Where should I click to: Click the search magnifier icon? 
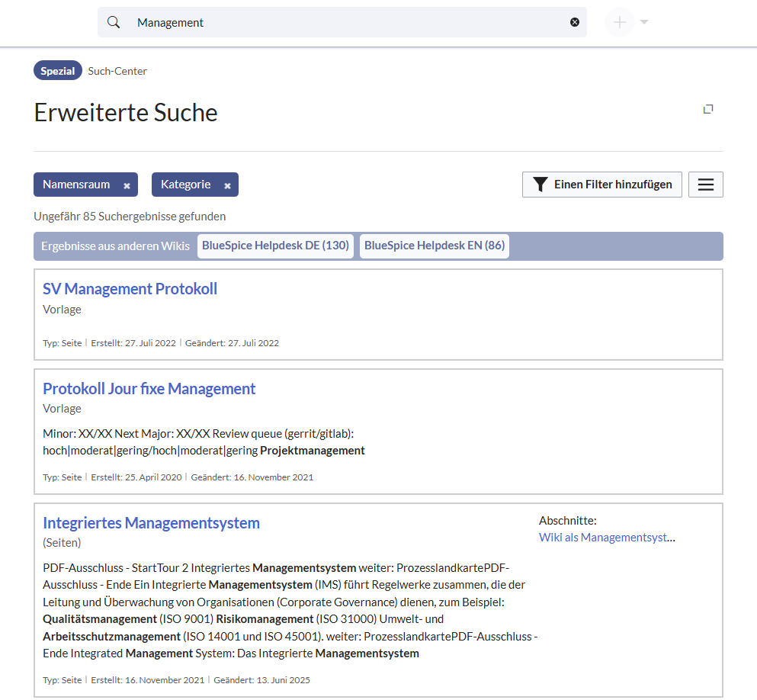(114, 22)
